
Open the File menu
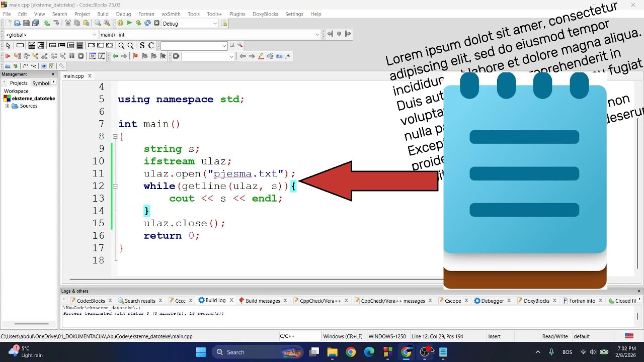pyautogui.click(x=7, y=14)
